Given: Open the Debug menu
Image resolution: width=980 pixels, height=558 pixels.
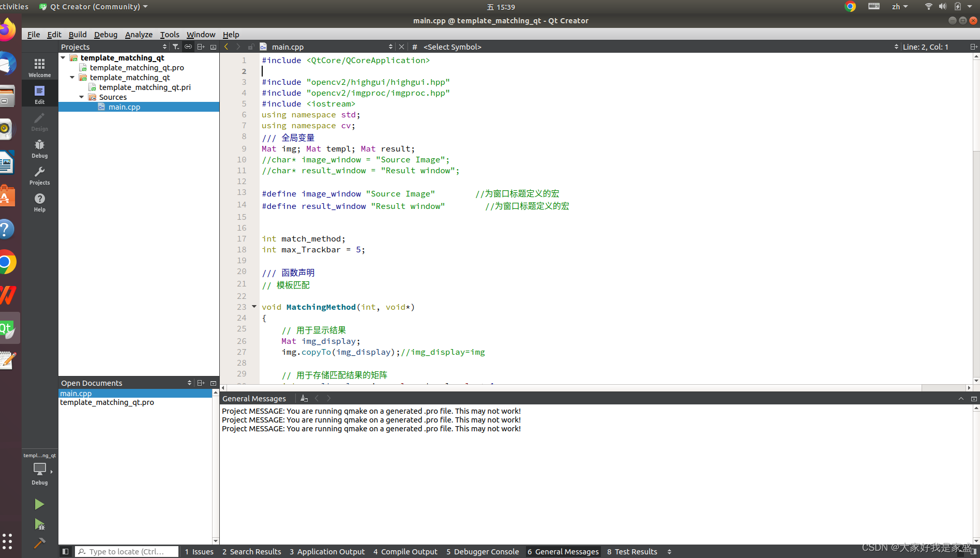Looking at the screenshot, I should (105, 34).
